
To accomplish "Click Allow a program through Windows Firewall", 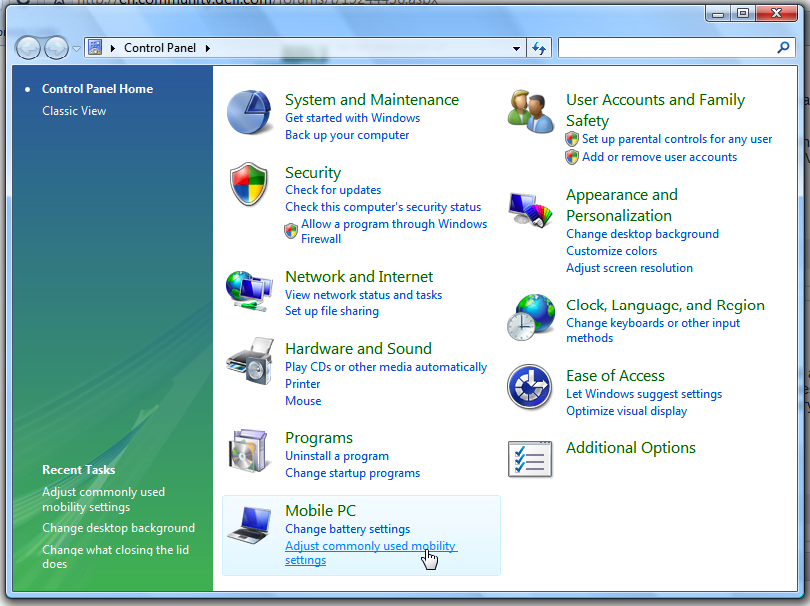I will click(x=394, y=231).
